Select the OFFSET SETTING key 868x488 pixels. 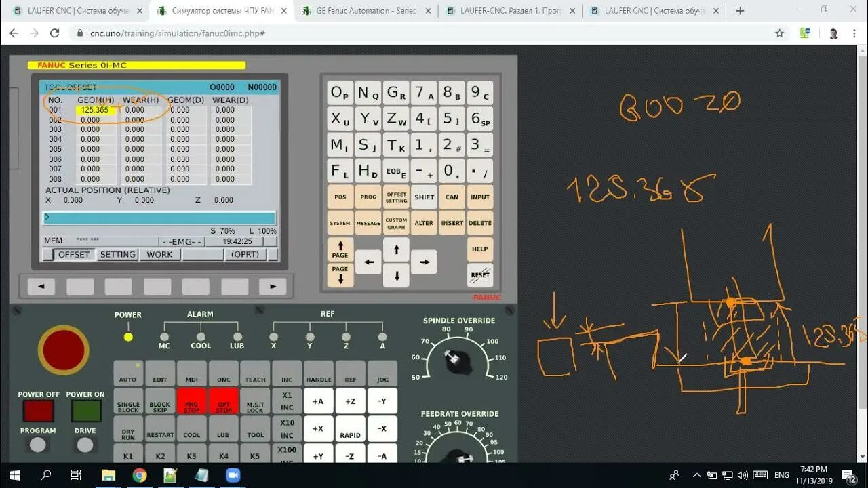pyautogui.click(x=396, y=197)
